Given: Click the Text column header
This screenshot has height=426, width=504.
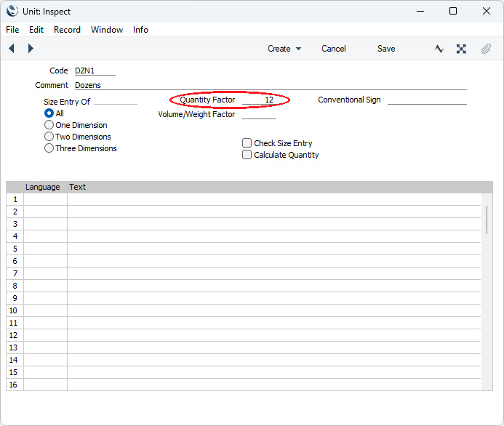Looking at the screenshot, I should point(78,187).
